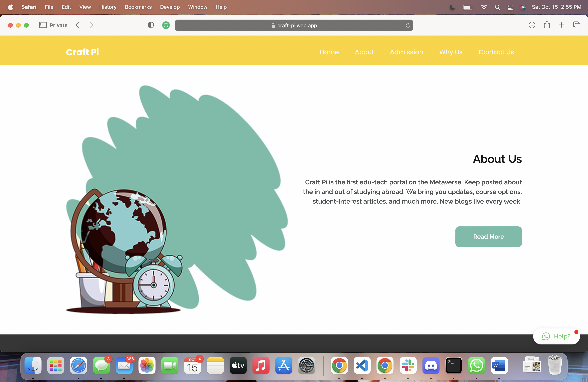Click the privacy shield icon
This screenshot has width=588, height=382.
pyautogui.click(x=151, y=25)
